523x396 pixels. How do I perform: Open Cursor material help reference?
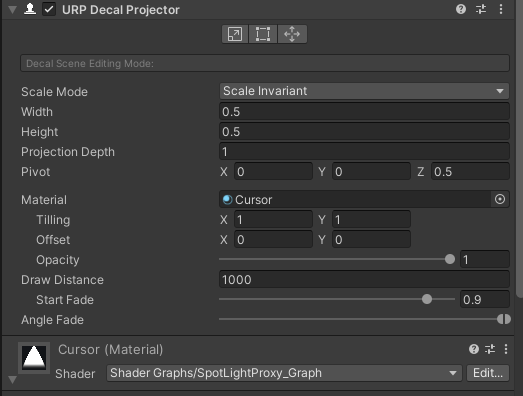click(x=474, y=349)
